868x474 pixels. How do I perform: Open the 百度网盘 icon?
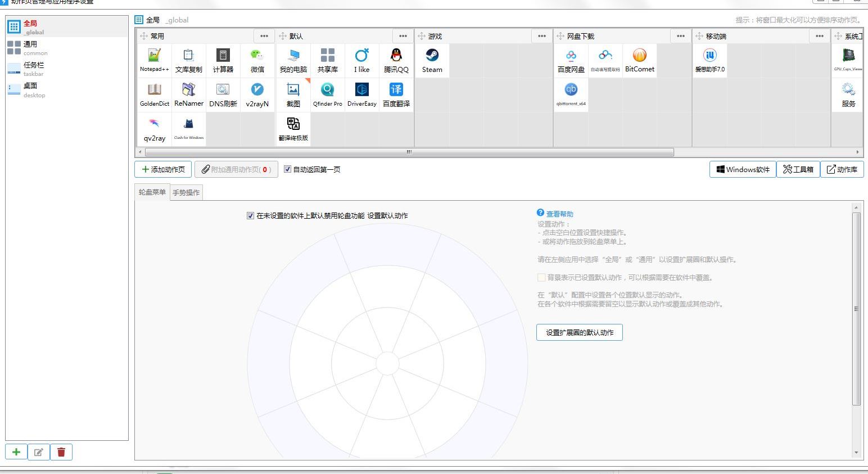pos(571,61)
